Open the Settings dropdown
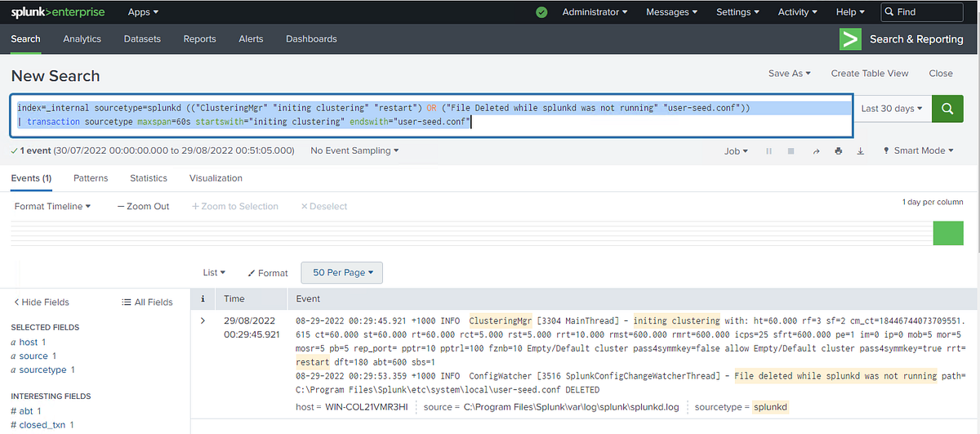The width and height of the screenshot is (980, 434). click(x=737, y=12)
